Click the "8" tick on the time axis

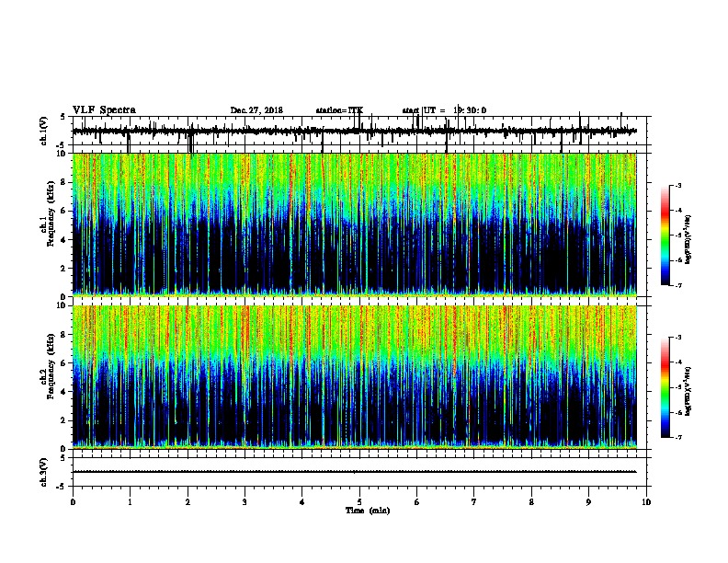[531, 502]
